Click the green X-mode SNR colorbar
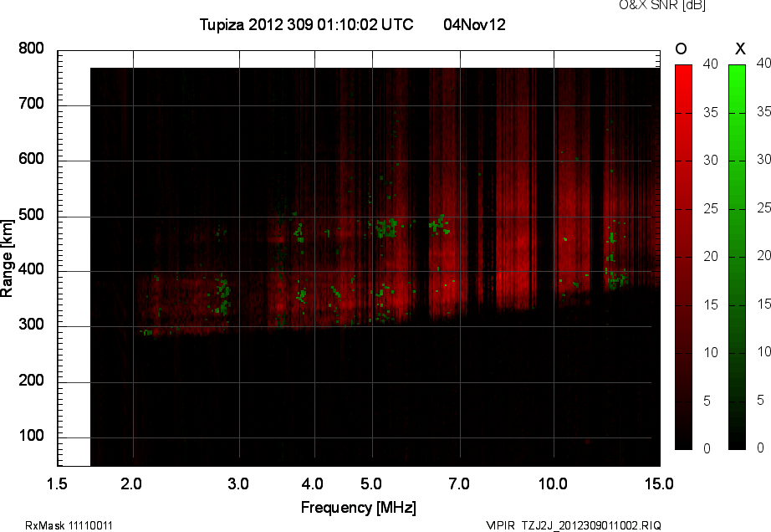This screenshot has width=771, height=532. [x=737, y=257]
